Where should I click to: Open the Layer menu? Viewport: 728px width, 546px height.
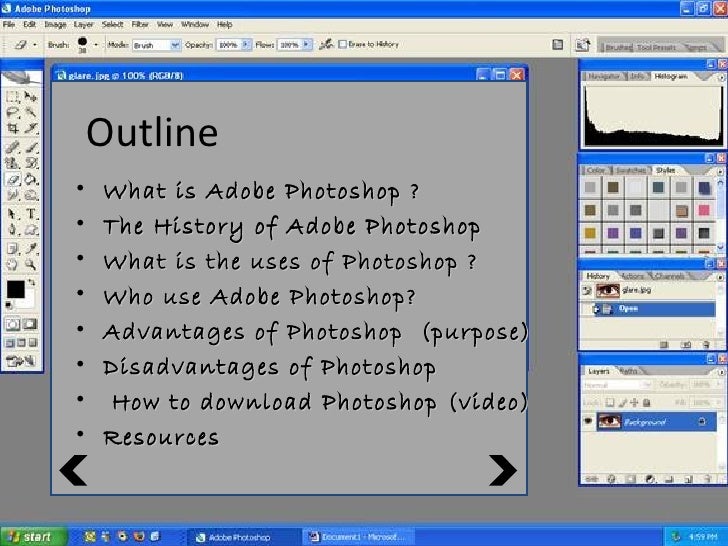(x=83, y=24)
